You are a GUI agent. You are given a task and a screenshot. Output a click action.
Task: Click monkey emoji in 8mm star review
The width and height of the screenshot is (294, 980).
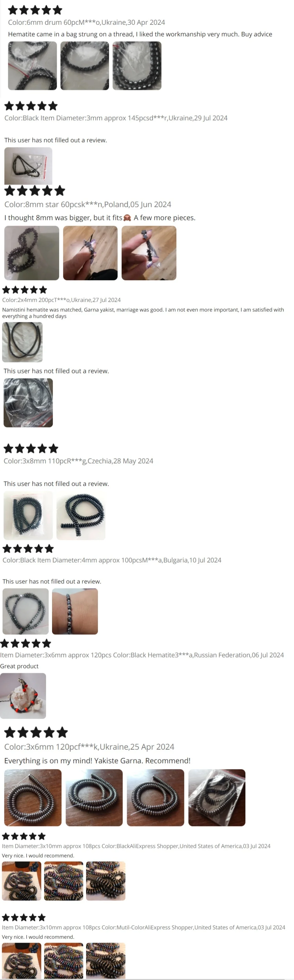127,217
